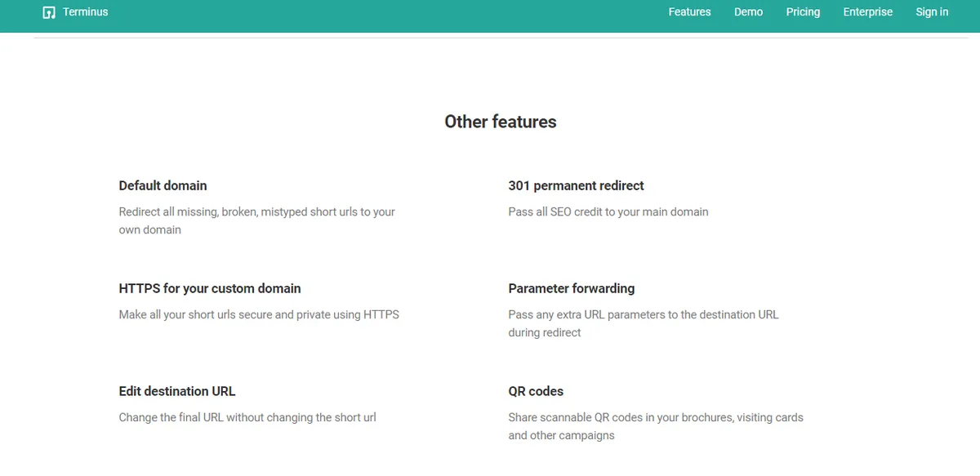Go to the Demo page
Image resolution: width=980 pixels, height=476 pixels.
click(x=748, y=12)
